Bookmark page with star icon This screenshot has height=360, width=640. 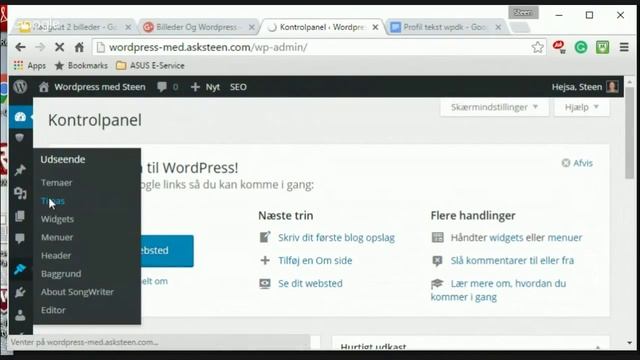[x=538, y=47]
